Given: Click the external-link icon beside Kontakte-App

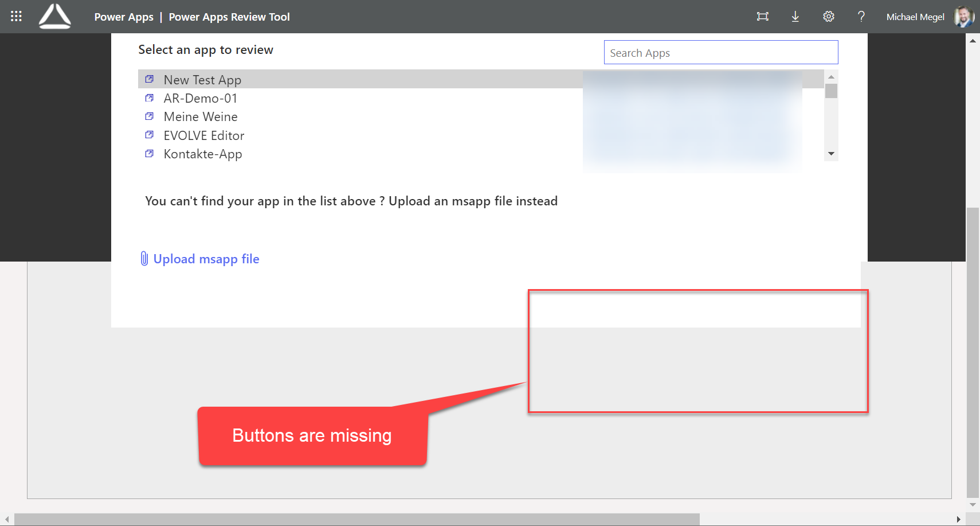Looking at the screenshot, I should tap(150, 153).
